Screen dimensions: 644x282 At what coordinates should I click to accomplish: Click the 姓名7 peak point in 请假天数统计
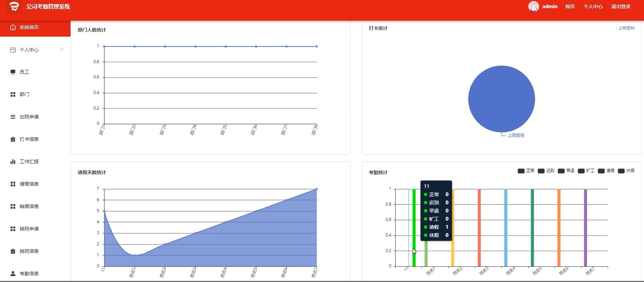tap(317, 189)
